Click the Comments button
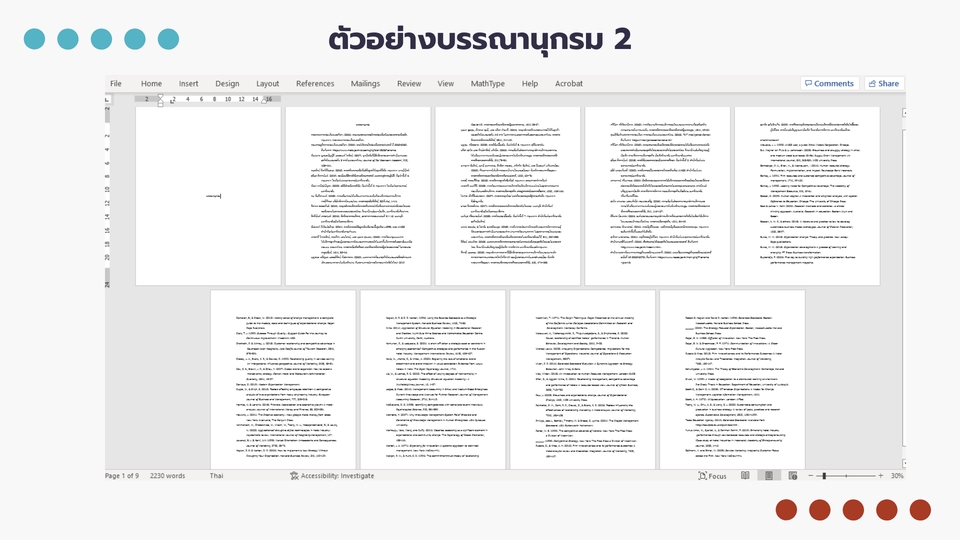This screenshot has height=540, width=960. pyautogui.click(x=829, y=84)
